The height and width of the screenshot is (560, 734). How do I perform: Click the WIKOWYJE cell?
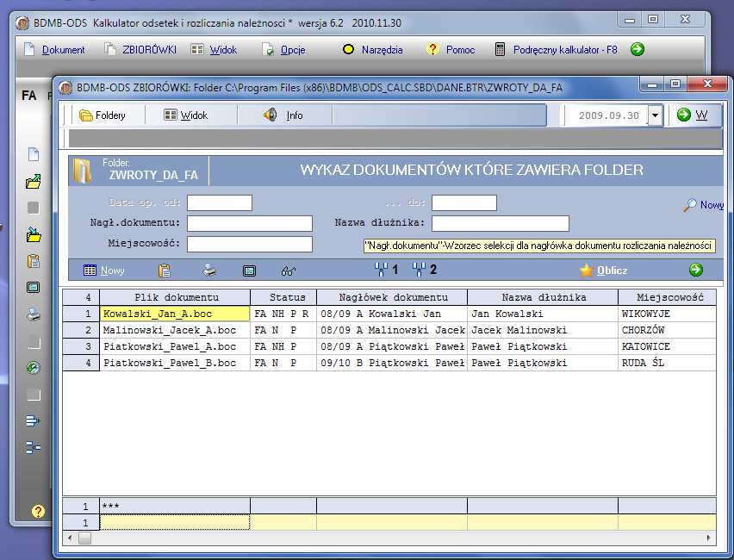click(x=667, y=314)
